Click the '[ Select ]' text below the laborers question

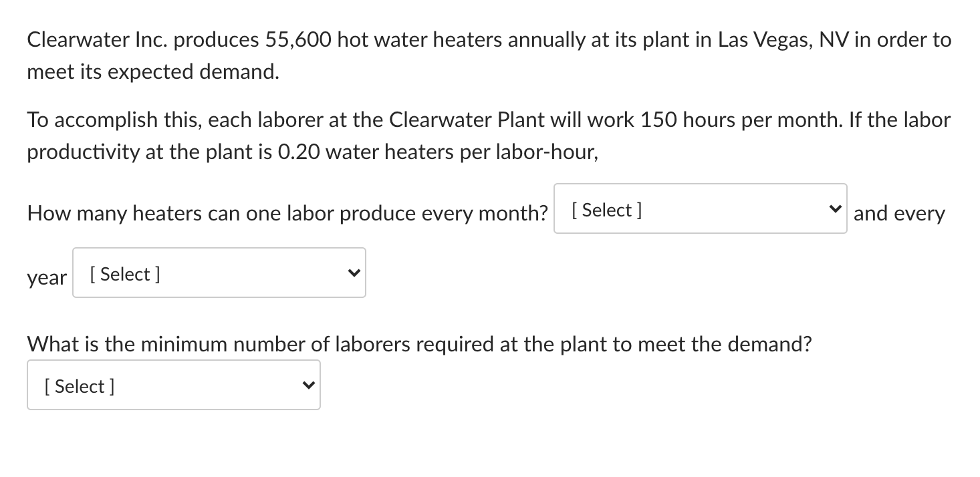[79, 385]
